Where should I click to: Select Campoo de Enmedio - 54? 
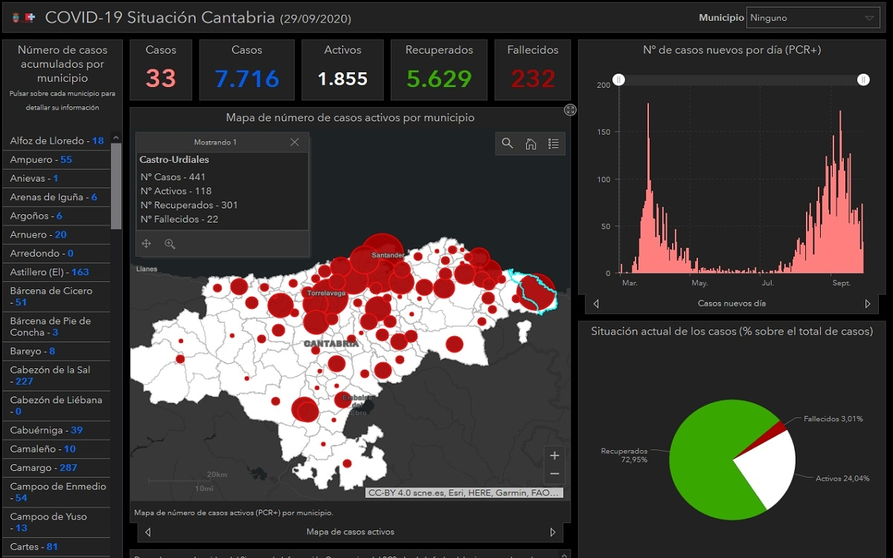[56, 493]
